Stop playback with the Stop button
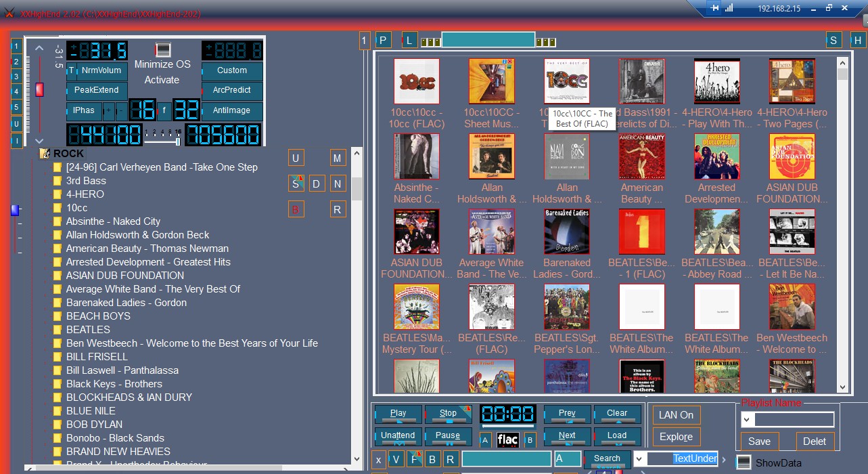This screenshot has height=474, width=868. (x=448, y=413)
